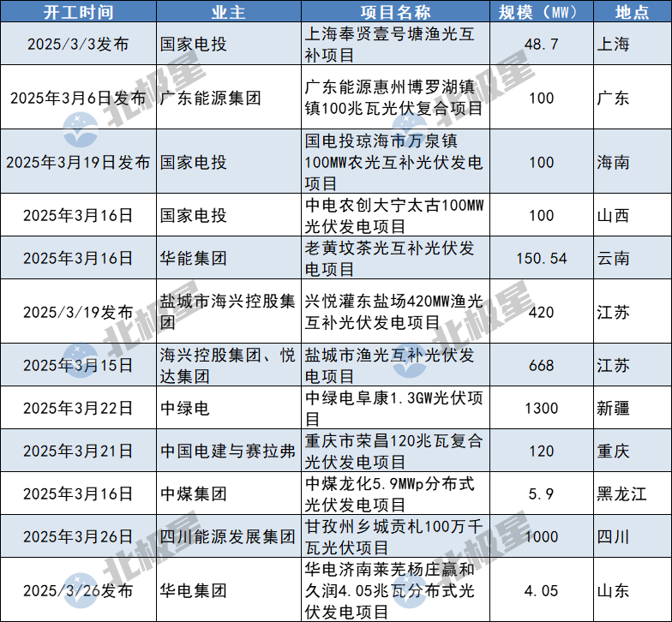The height and width of the screenshot is (622, 672).
Task: Select the date cell 2025/3/3发布
Action: (x=79, y=45)
